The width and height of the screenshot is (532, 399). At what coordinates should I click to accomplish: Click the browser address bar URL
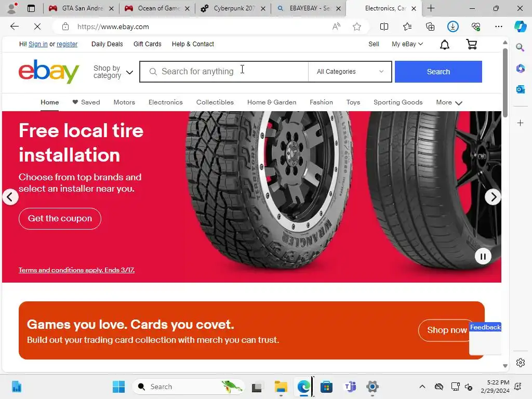(x=113, y=26)
